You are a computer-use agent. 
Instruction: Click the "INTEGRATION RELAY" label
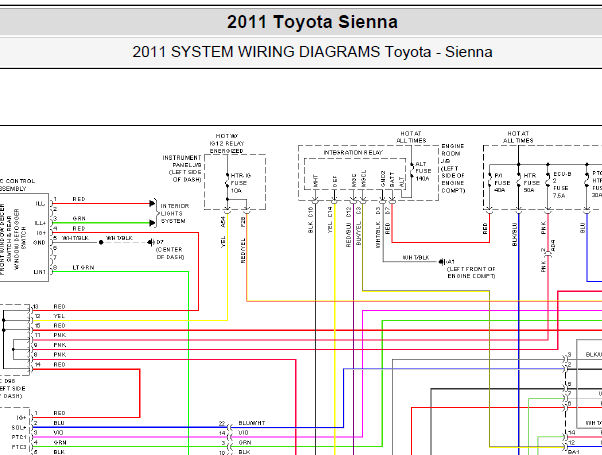coord(353,152)
